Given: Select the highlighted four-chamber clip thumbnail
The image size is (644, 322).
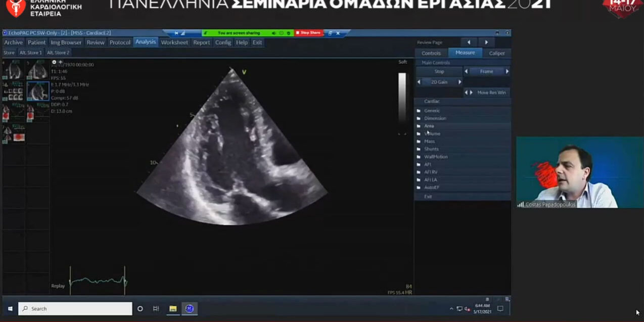Looking at the screenshot, I should (x=37, y=91).
